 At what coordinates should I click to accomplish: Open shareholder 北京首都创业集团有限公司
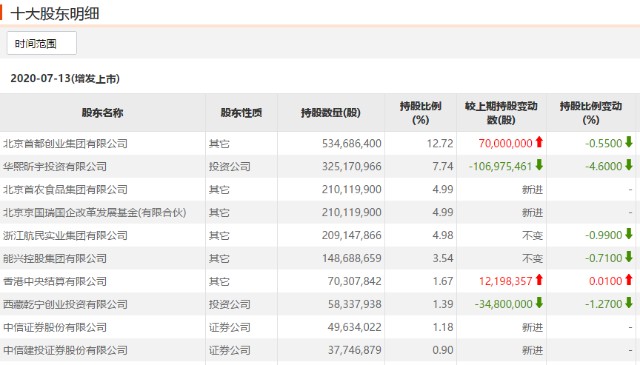(x=65, y=144)
